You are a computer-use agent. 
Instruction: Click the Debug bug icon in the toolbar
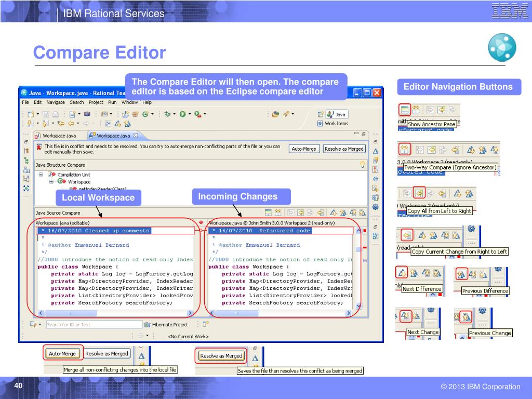click(x=167, y=114)
